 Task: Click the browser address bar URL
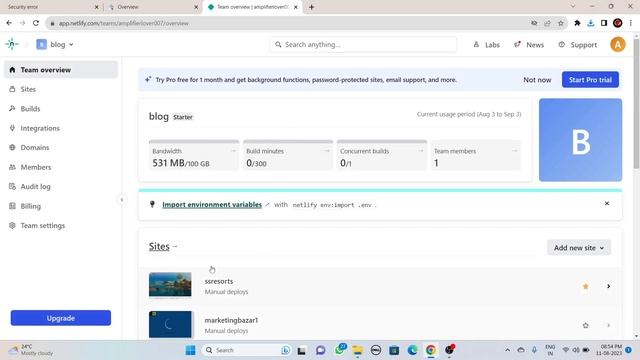coord(123,23)
